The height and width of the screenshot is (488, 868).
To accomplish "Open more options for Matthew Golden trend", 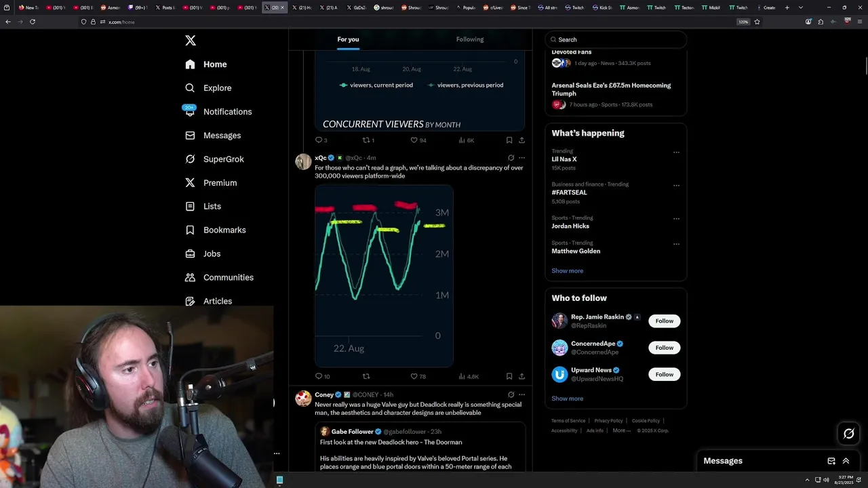I will [676, 244].
